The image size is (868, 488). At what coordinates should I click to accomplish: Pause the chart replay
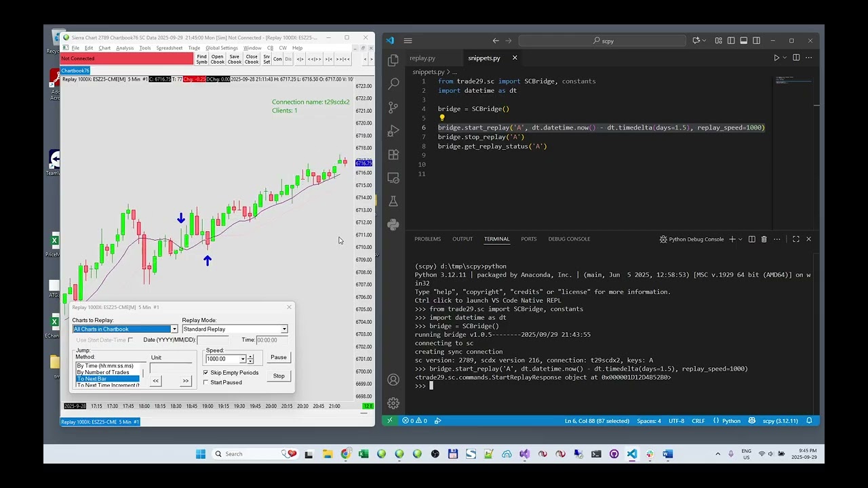click(279, 357)
